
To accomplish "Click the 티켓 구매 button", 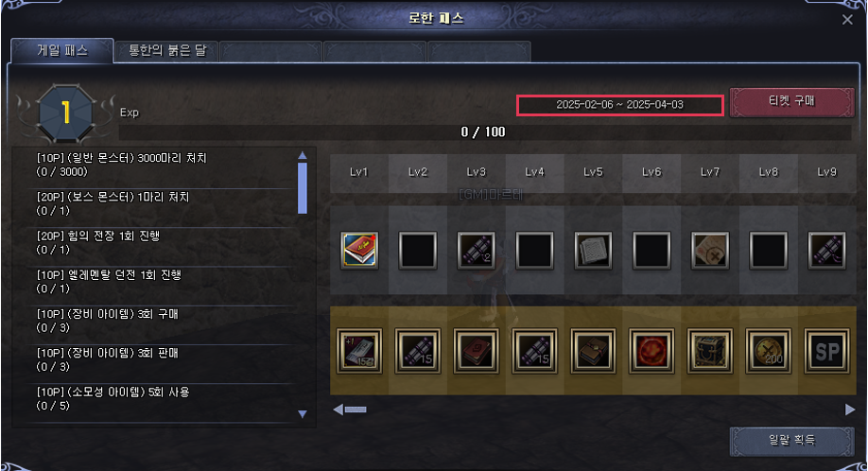I will [791, 101].
